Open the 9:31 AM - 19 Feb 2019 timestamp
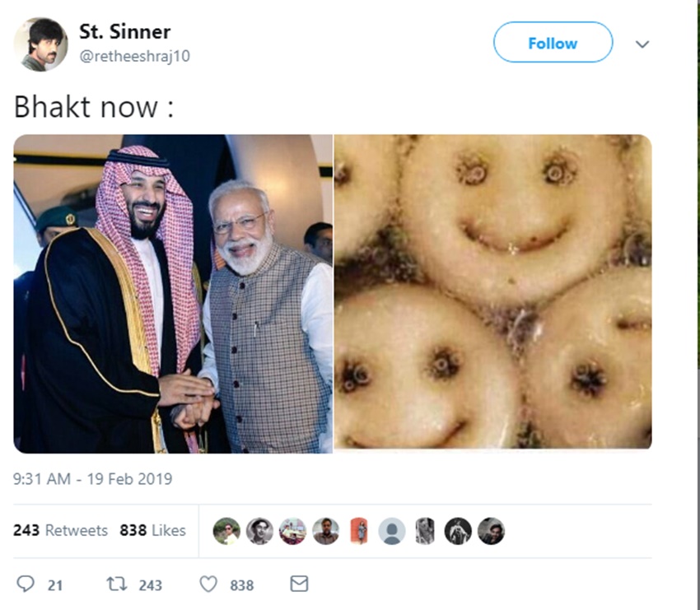 coord(93,479)
